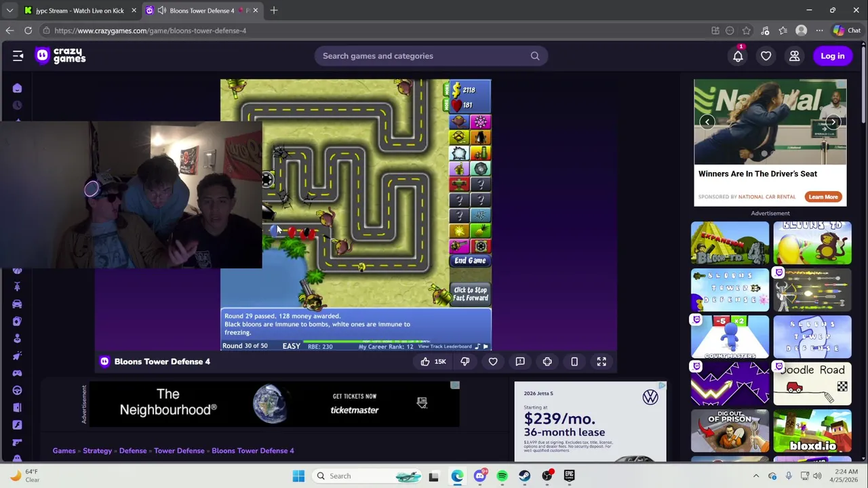
Task: Go to CrazyGames home logo
Action: pos(60,56)
